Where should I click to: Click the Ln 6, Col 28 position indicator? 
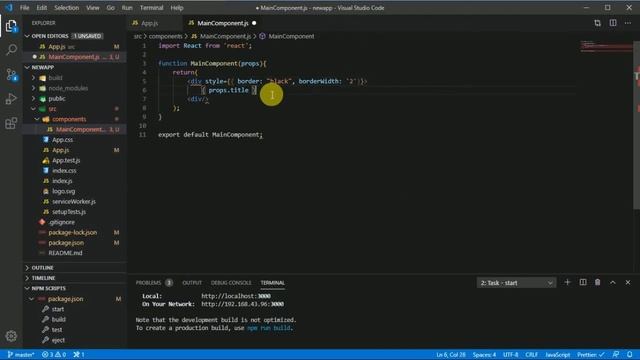coord(451,354)
